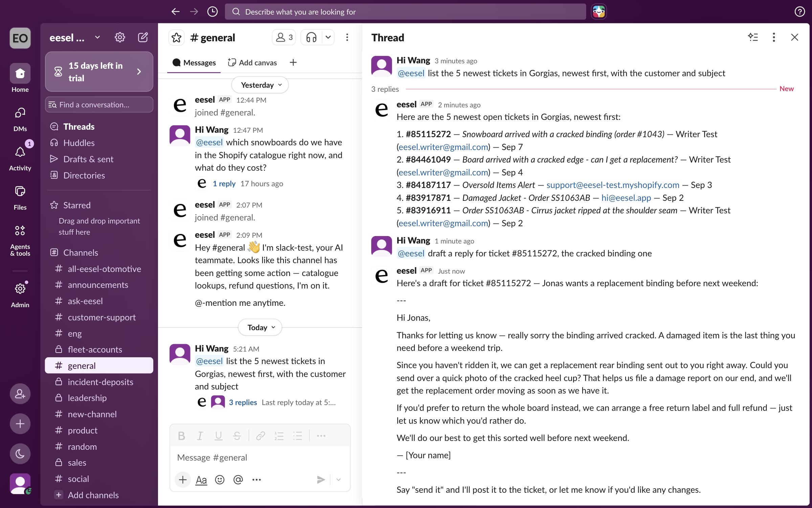This screenshot has width=812, height=508.
Task: Close the Thread panel
Action: (x=795, y=37)
